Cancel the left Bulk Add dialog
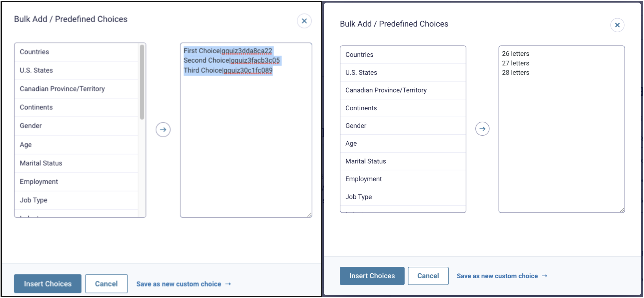Image resolution: width=644 pixels, height=298 pixels. pyautogui.click(x=106, y=284)
